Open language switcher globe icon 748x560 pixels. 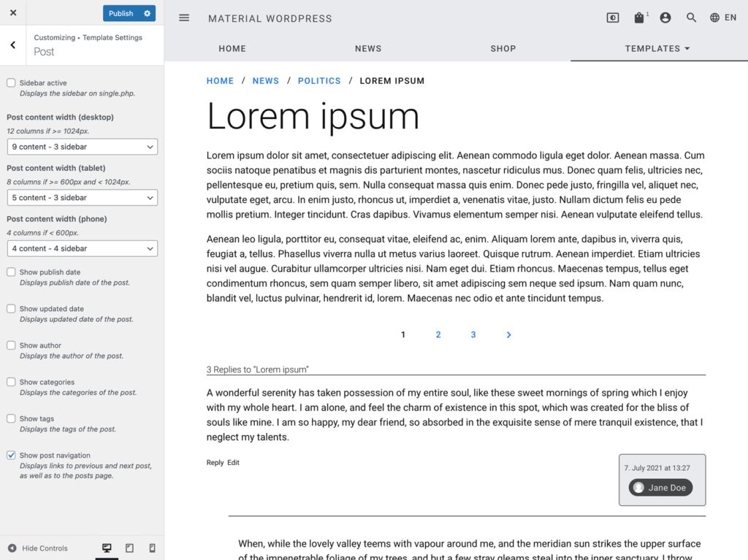tap(714, 18)
